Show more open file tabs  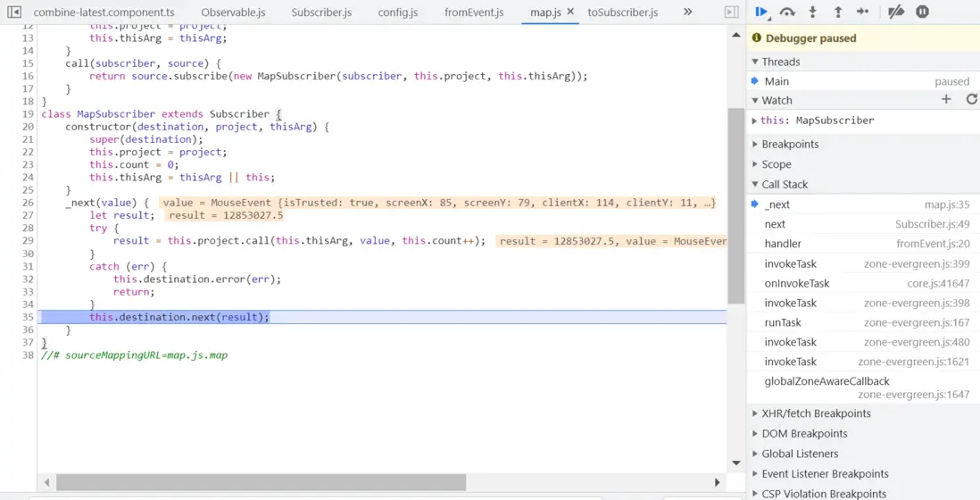(687, 12)
